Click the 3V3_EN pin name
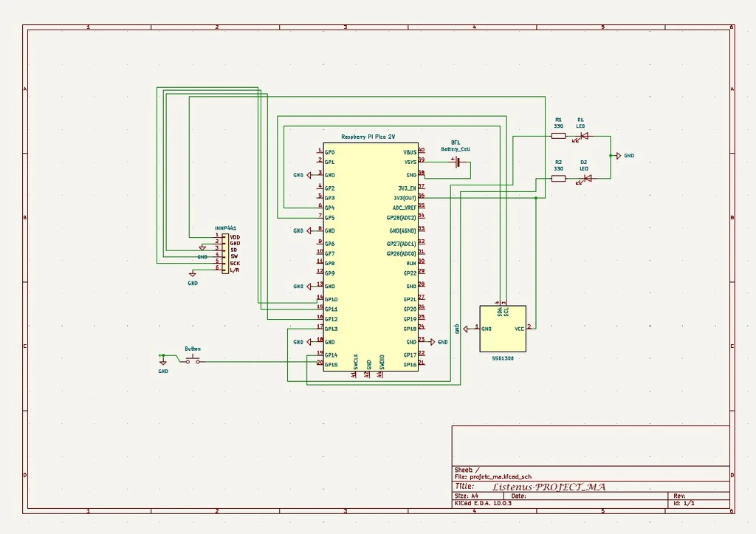This screenshot has height=534, width=756. (407, 188)
